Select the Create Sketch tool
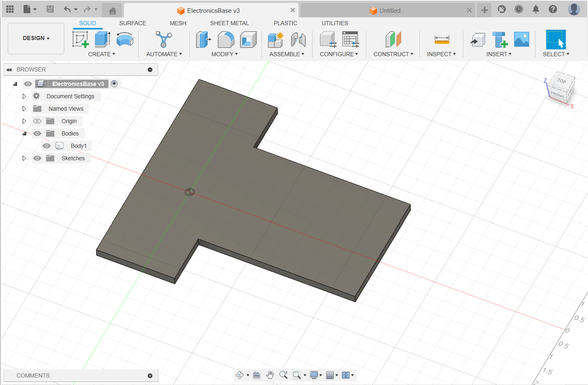Viewport: 588px width, 385px height. 81,39
